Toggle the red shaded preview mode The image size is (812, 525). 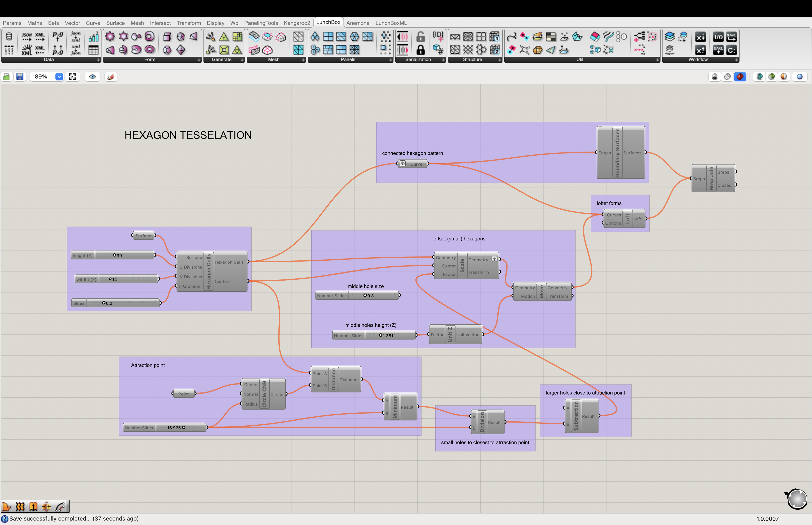tap(740, 77)
